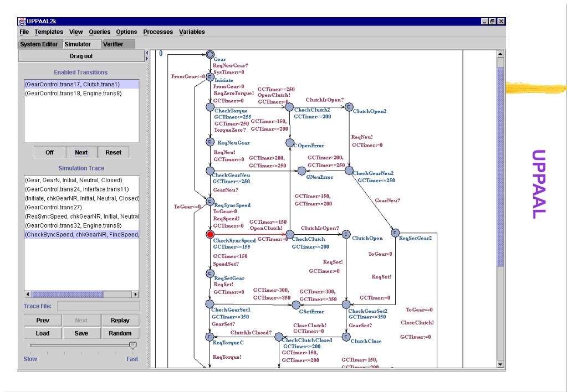The image size is (567, 392).
Task: Click the Drag out button
Action: pyautogui.click(x=81, y=56)
